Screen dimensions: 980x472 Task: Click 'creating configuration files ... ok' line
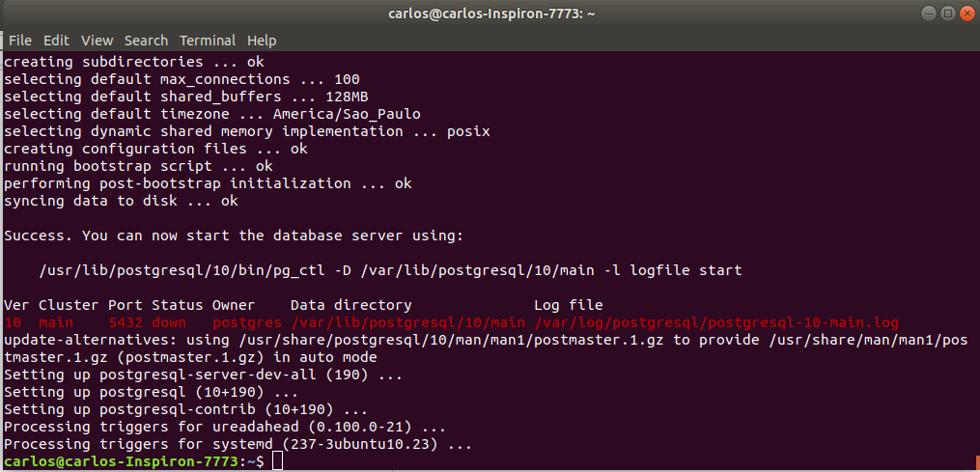coord(155,149)
